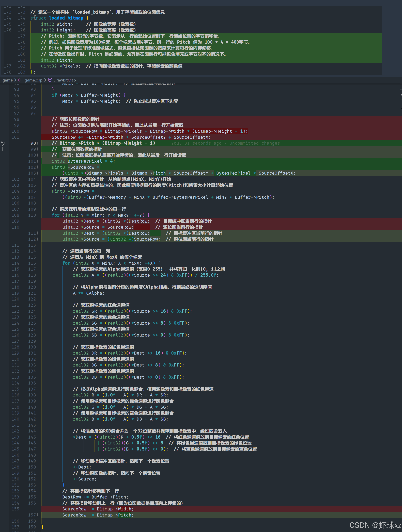This screenshot has width=402, height=532.
Task: Click the 'int32 Height;' declaration
Action: (58, 30)
